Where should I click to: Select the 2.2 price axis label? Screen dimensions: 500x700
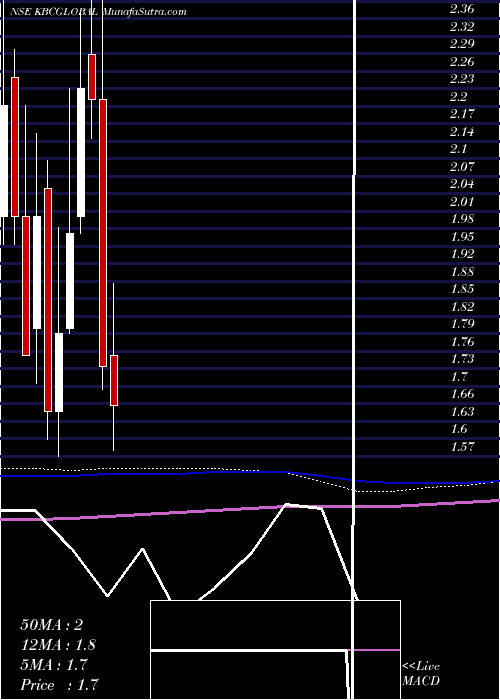click(458, 97)
